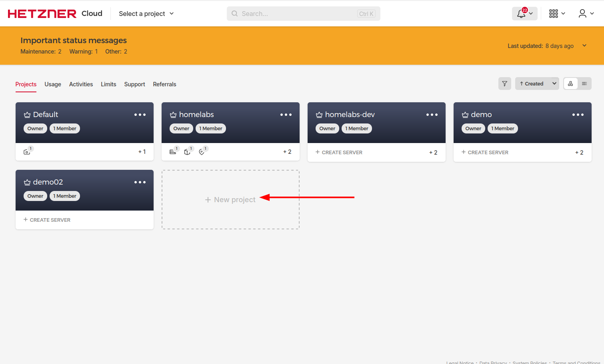Click the crown icon beside homelabs-dev

point(319,115)
